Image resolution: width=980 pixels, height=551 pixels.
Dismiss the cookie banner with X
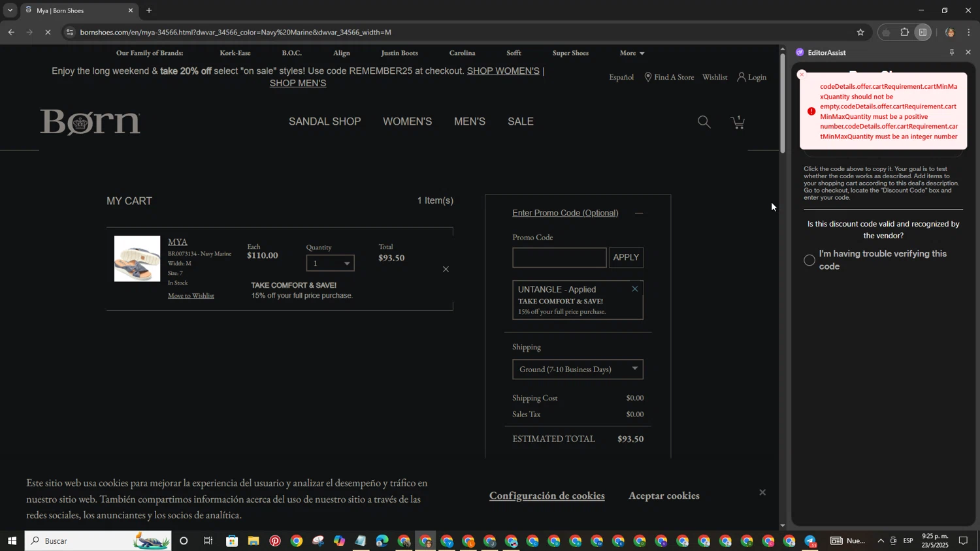pyautogui.click(x=762, y=492)
